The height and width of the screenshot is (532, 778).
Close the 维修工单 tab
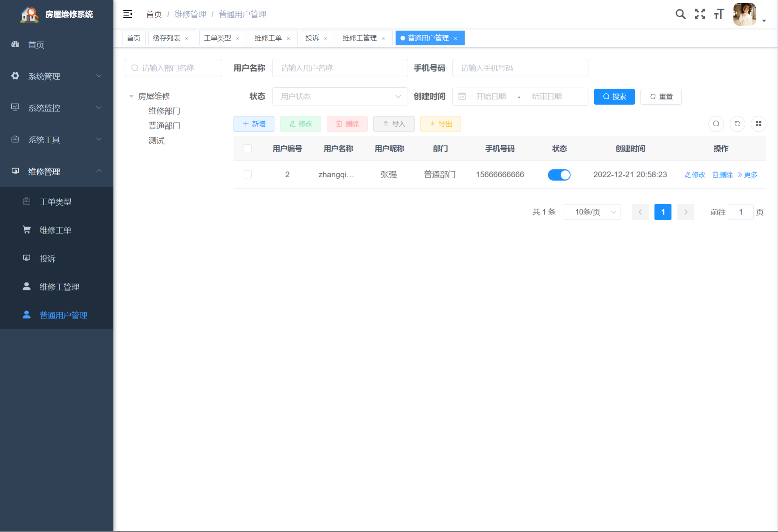288,38
